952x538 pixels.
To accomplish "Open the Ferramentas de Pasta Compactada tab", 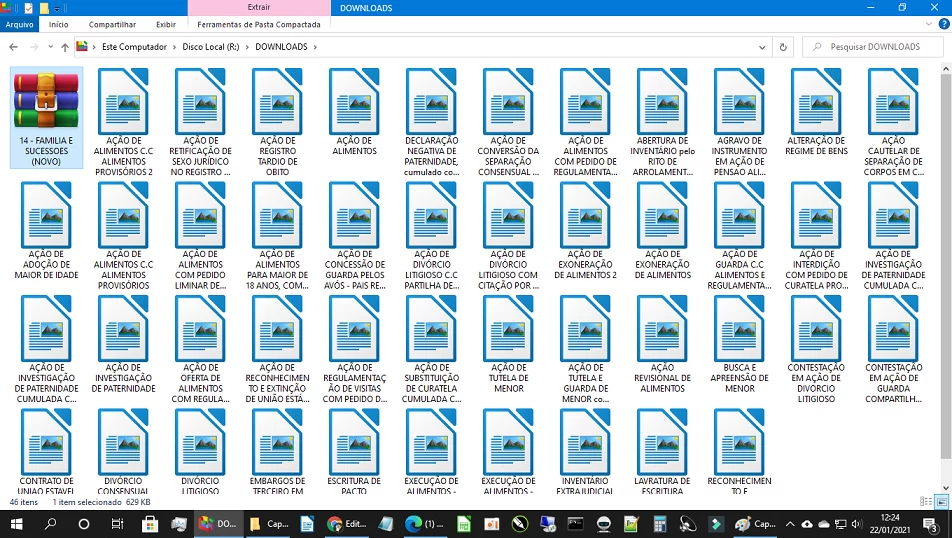I will [x=259, y=24].
